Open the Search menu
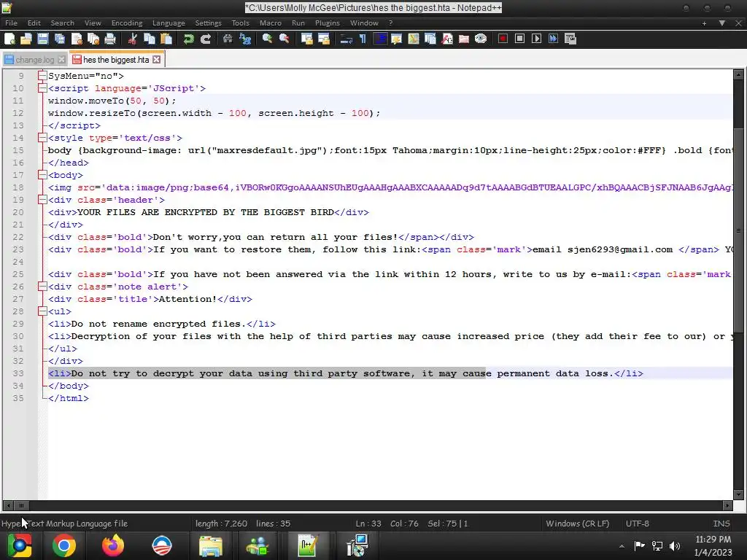This screenshot has width=747, height=560. click(63, 23)
